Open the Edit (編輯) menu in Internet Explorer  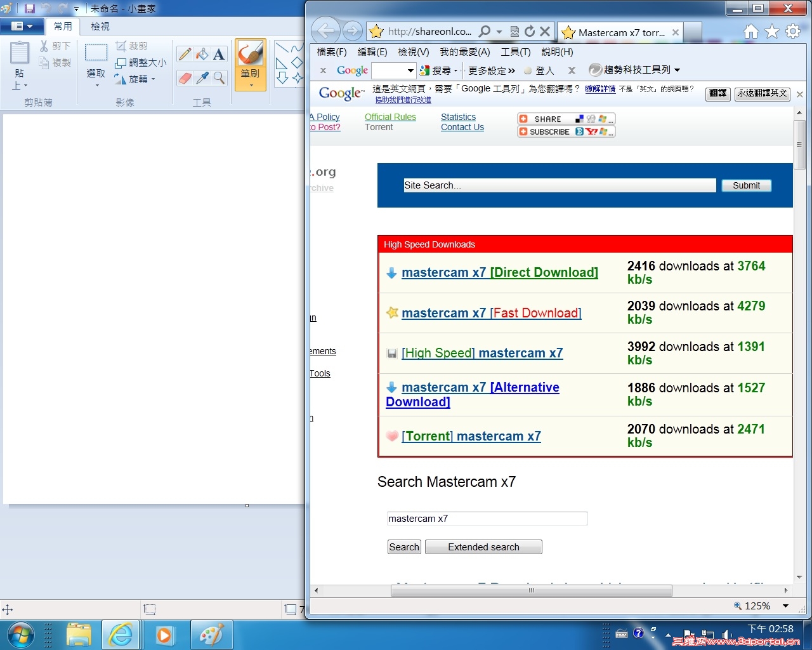coord(372,52)
